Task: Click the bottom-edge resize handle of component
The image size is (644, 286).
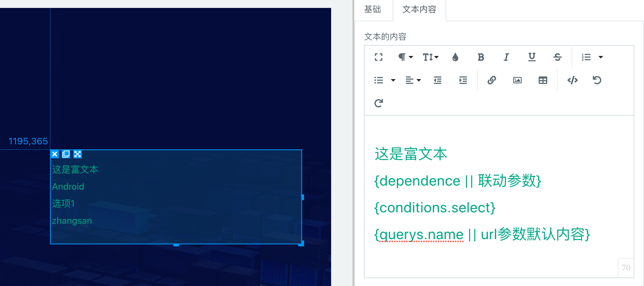Action: [176, 245]
